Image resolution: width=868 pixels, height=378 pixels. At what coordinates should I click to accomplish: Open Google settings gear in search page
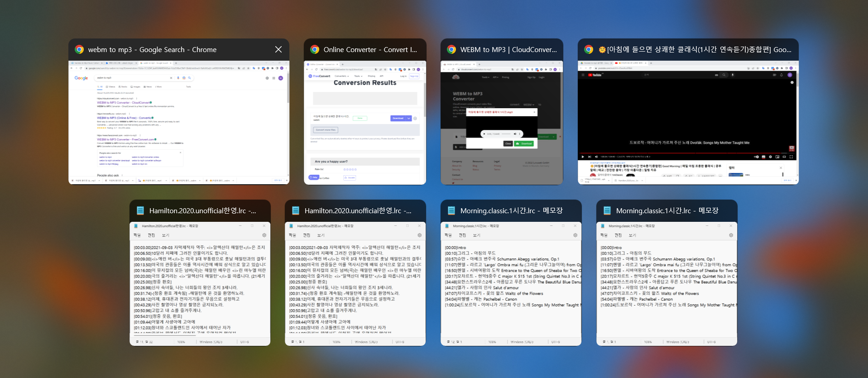point(267,78)
